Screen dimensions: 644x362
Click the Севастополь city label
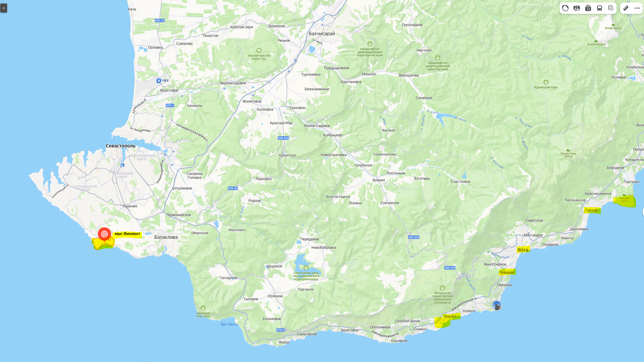pos(120,146)
